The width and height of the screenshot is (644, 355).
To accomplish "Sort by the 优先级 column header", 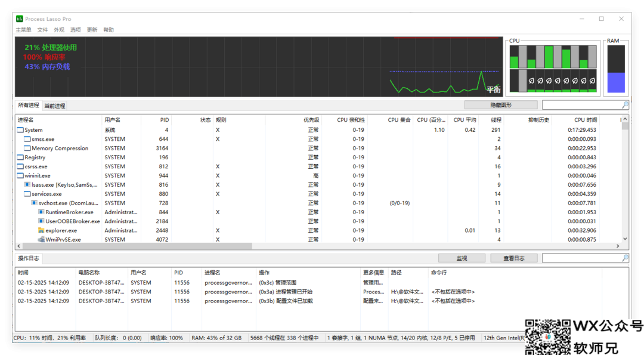I will point(293,120).
